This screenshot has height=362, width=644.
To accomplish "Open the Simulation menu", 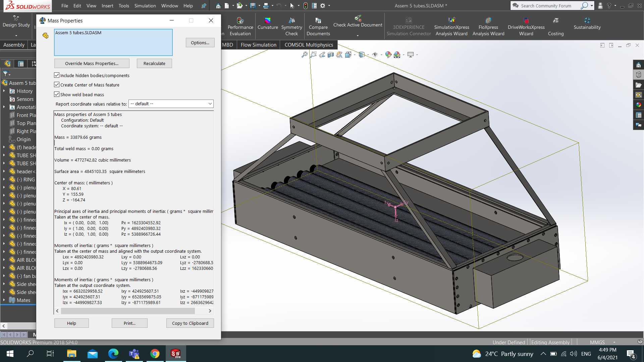I will [145, 6].
